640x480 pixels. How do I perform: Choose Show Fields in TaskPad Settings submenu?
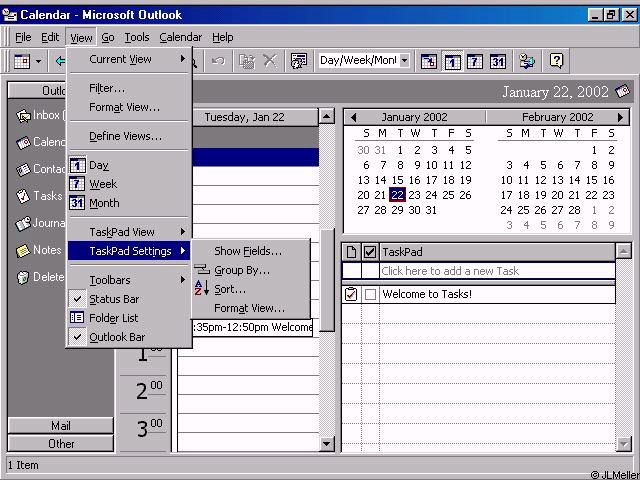click(x=251, y=251)
